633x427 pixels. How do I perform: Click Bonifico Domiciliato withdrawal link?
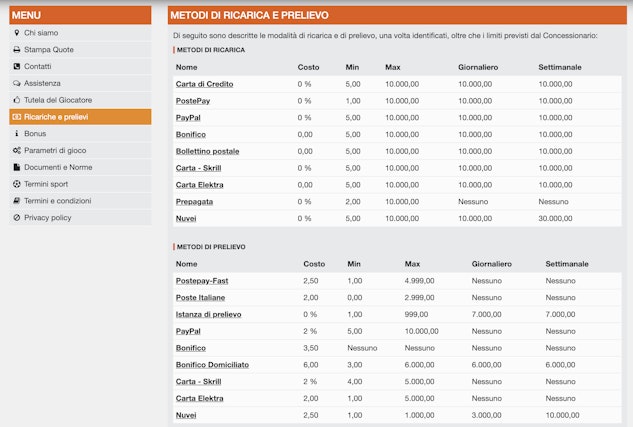(x=212, y=364)
